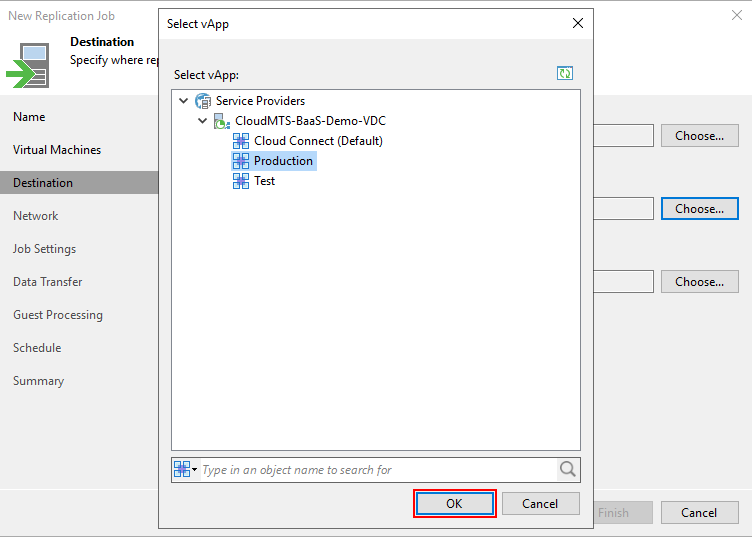This screenshot has height=537, width=752.
Task: Click the replication job wizard icon
Action: pos(27,66)
